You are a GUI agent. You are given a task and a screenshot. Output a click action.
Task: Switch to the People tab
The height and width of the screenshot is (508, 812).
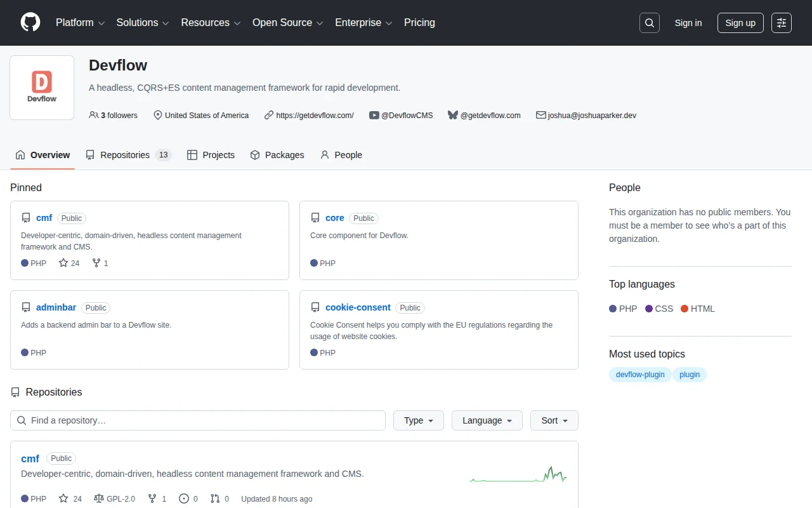[341, 155]
